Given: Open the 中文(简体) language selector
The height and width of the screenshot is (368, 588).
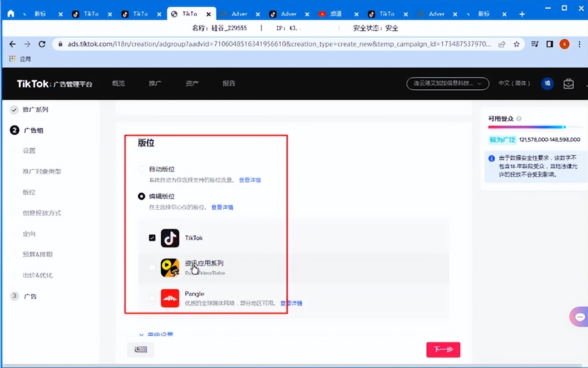Looking at the screenshot, I should [x=514, y=84].
